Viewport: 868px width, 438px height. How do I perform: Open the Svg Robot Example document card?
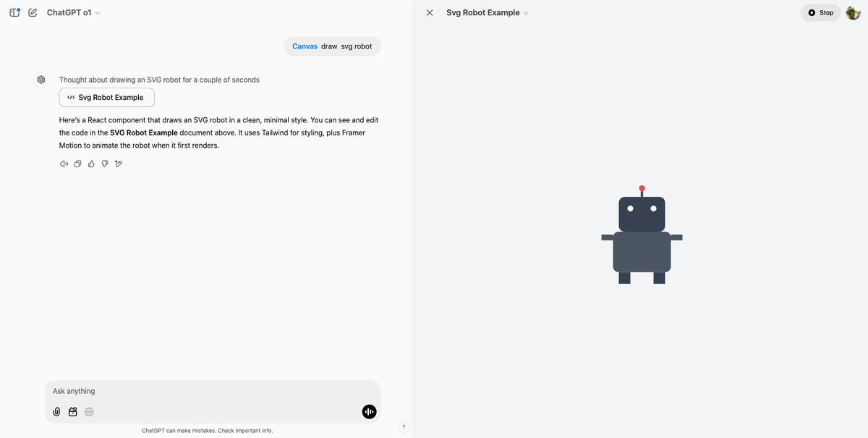click(x=106, y=97)
